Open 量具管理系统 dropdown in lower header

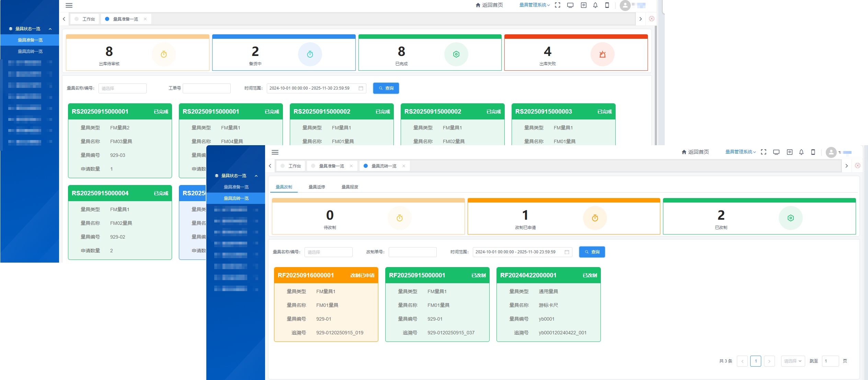pos(740,152)
